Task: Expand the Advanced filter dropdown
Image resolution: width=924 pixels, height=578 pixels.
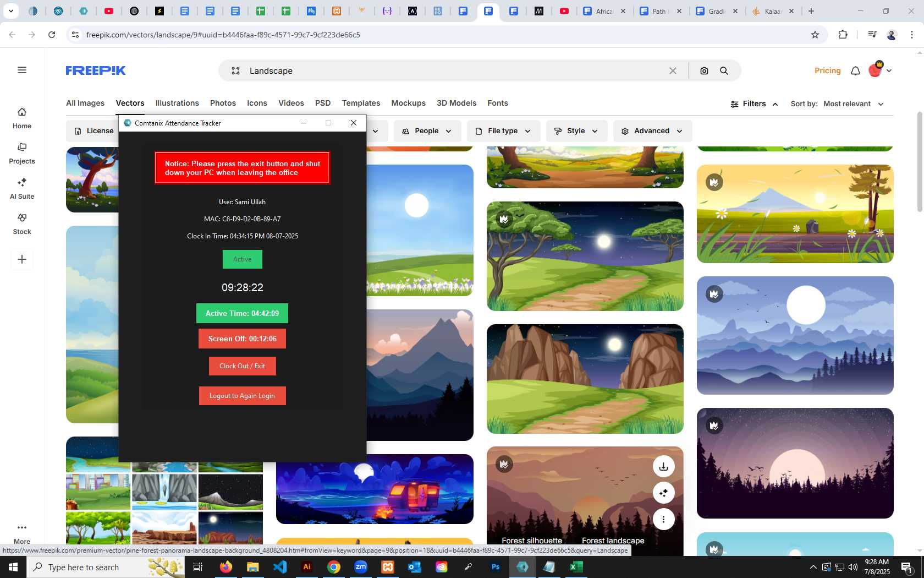Action: (652, 131)
